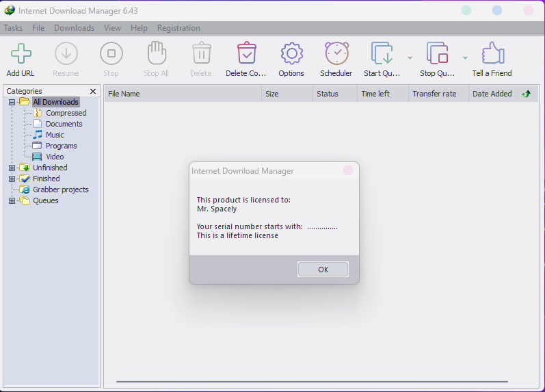Select the Video filmstrip icon

click(x=37, y=157)
